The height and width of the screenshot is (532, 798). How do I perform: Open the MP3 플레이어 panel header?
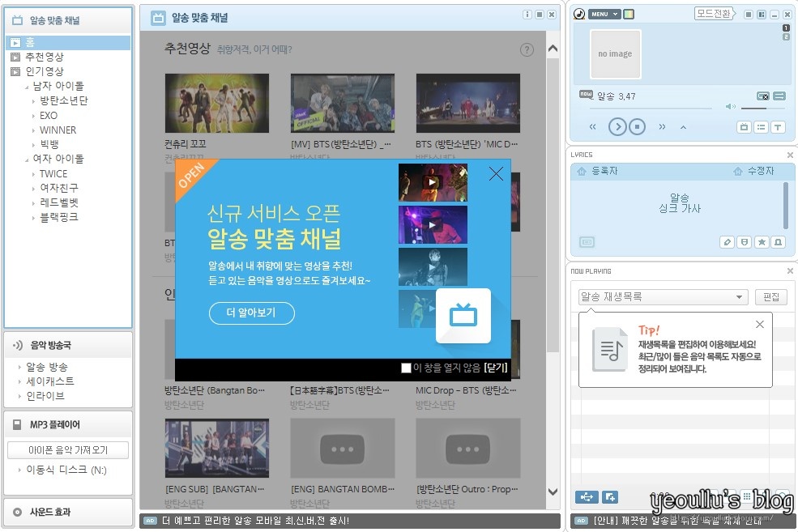pyautogui.click(x=68, y=424)
